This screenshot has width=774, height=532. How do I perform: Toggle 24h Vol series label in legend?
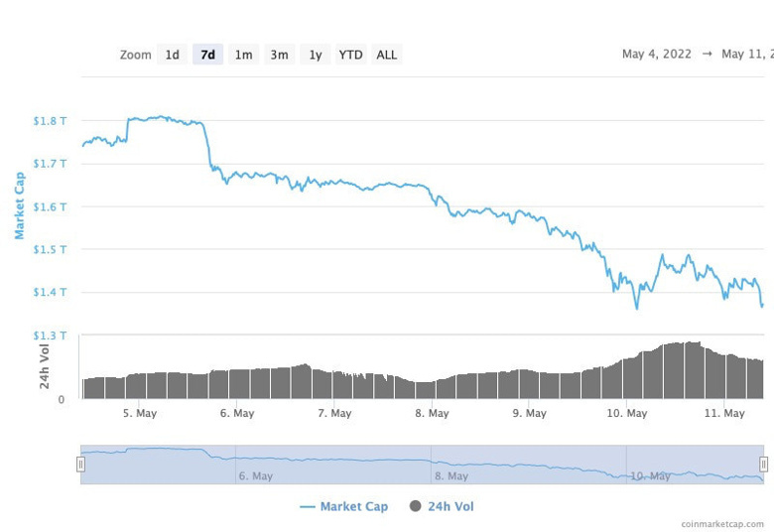click(451, 506)
